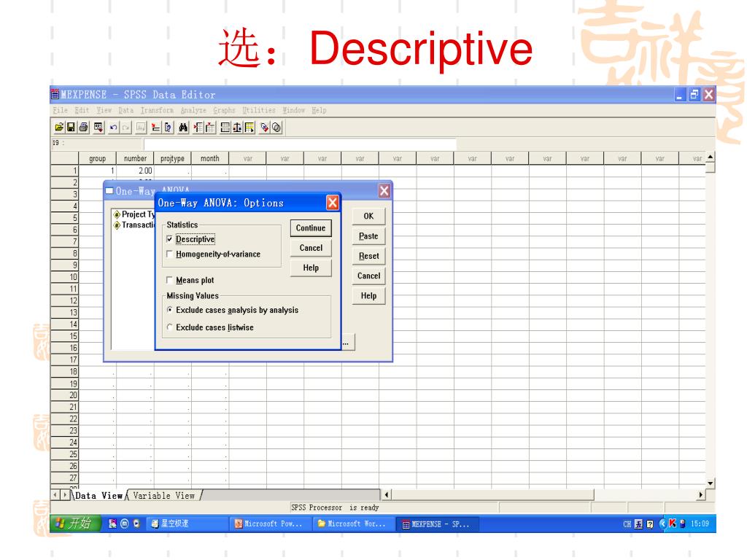Toggle the Descriptive checkbox
The width and height of the screenshot is (747, 560).
[x=169, y=239]
